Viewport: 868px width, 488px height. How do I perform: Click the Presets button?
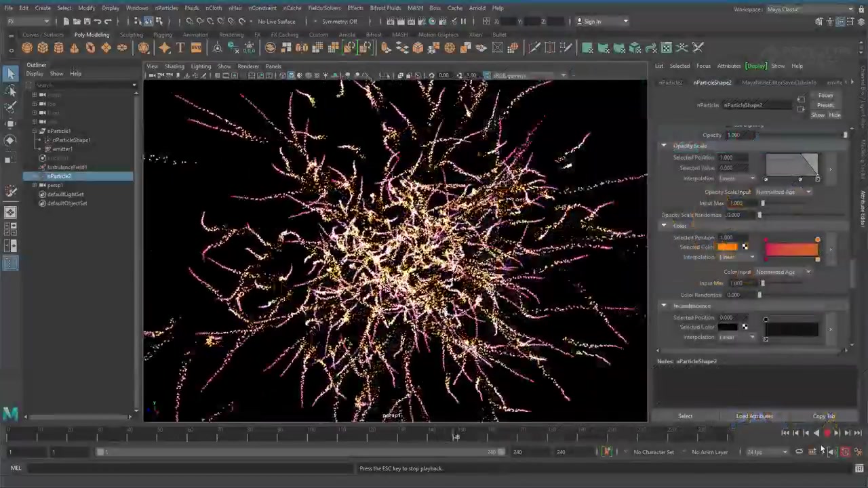[x=825, y=105]
